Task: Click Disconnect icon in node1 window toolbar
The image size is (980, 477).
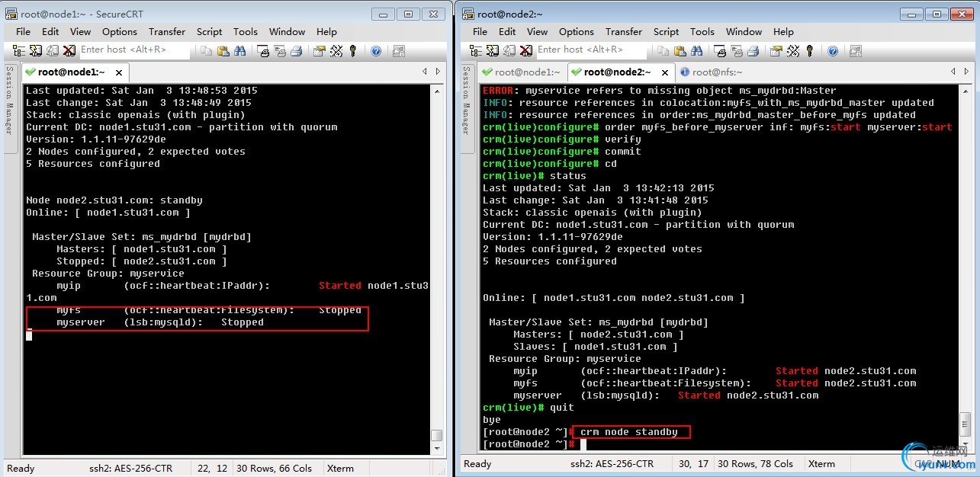Action: [x=69, y=50]
